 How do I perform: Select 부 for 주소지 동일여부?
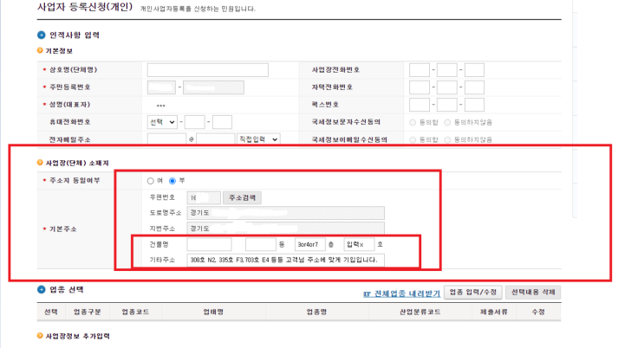[172, 181]
